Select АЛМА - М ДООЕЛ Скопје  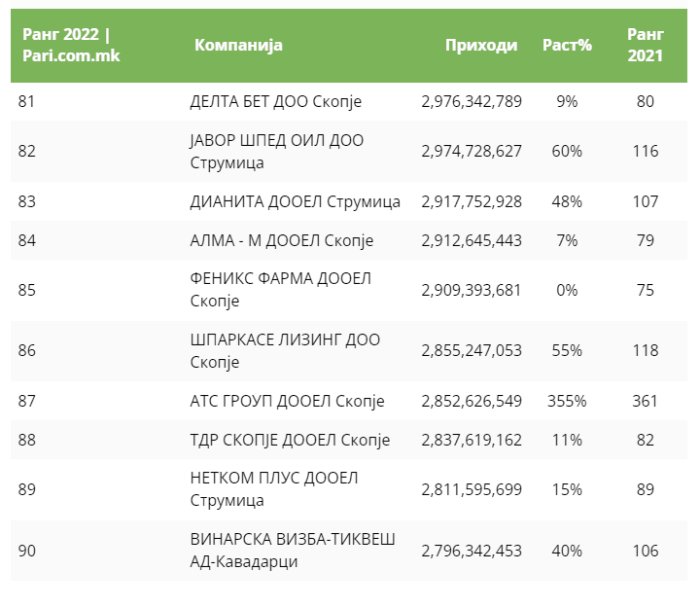282,240
